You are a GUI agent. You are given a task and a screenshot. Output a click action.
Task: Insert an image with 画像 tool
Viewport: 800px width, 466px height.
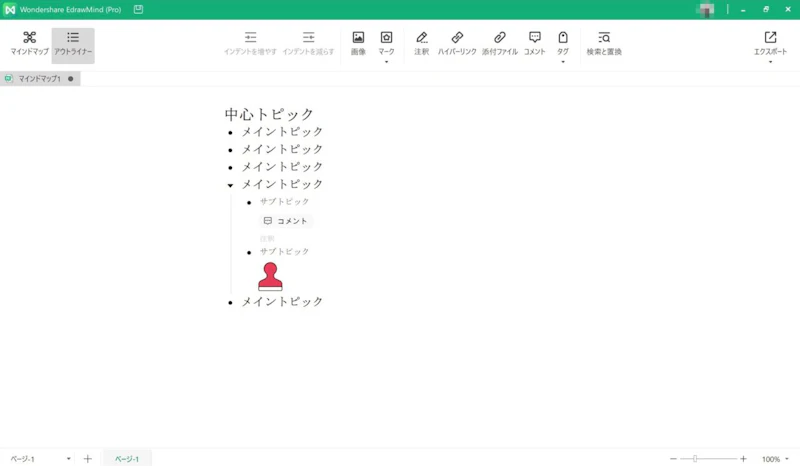[358, 43]
